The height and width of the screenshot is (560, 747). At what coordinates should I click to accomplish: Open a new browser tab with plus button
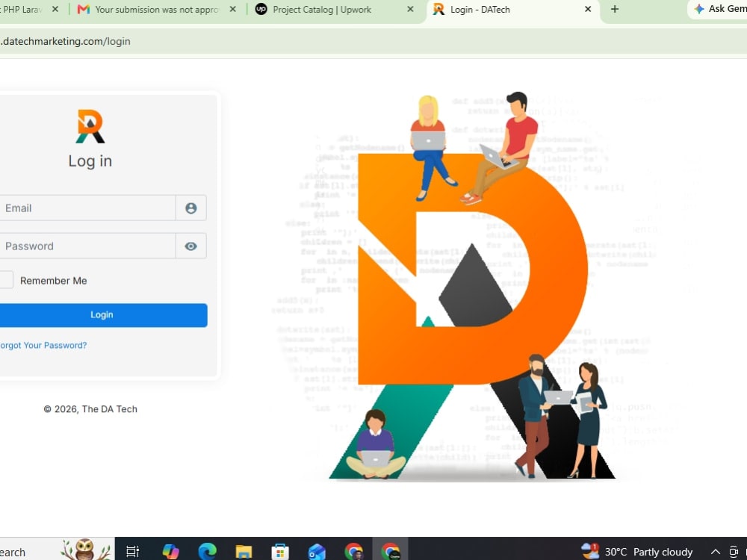pos(615,9)
